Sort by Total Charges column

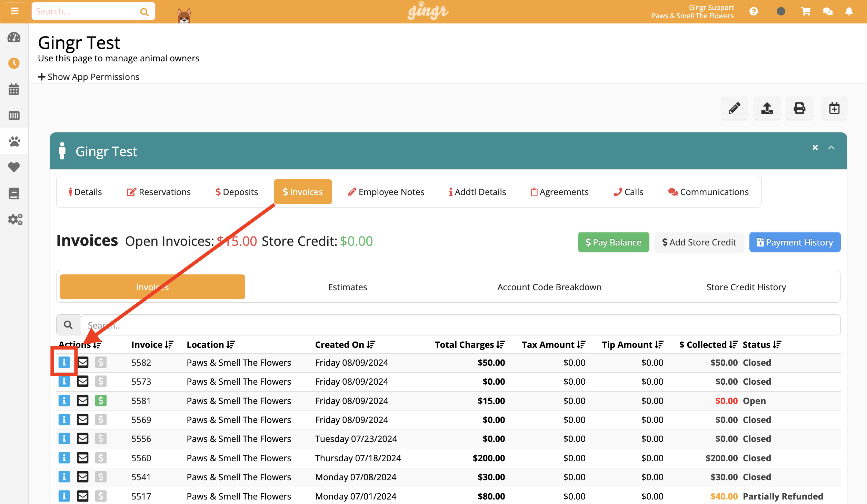[470, 345]
